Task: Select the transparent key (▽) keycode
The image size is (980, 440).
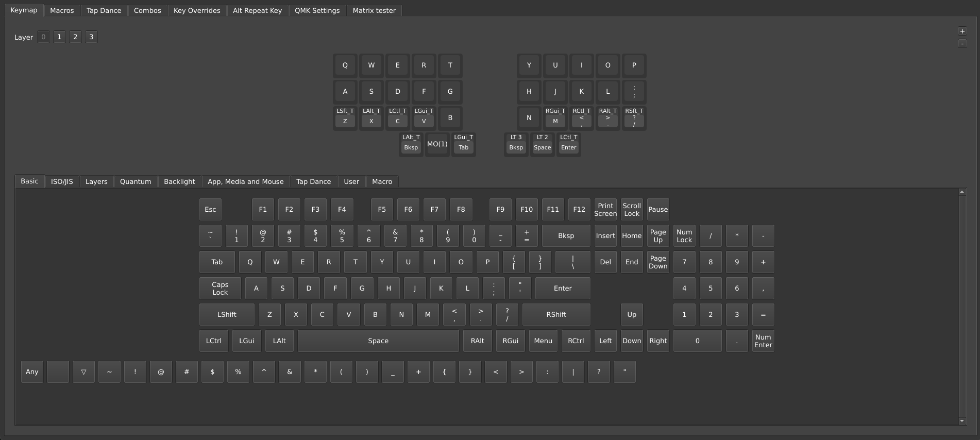Action: click(x=83, y=371)
